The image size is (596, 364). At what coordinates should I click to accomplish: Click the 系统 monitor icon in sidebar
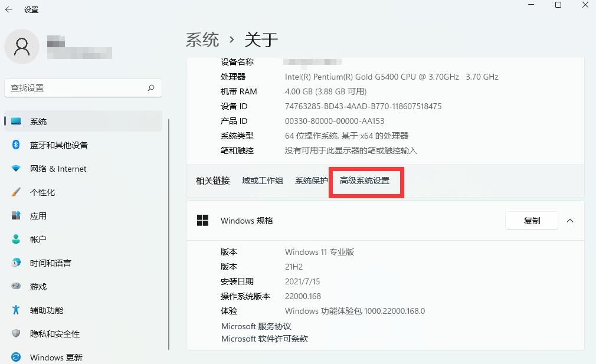16,121
